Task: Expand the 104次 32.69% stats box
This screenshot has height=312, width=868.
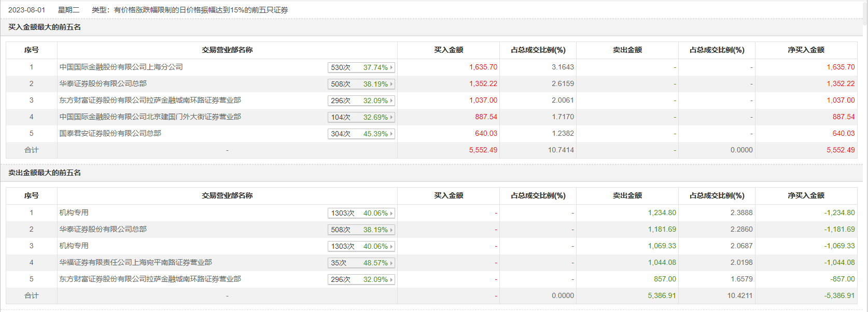Action: [361, 117]
